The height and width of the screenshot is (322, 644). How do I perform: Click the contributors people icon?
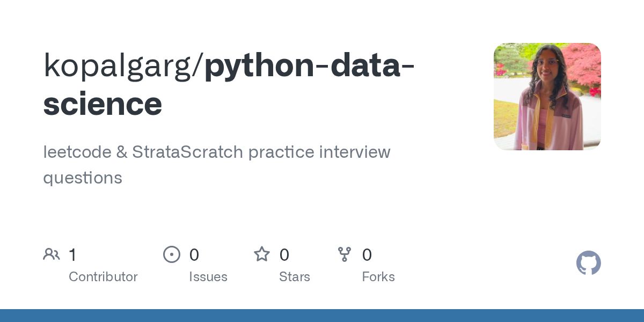[52, 254]
